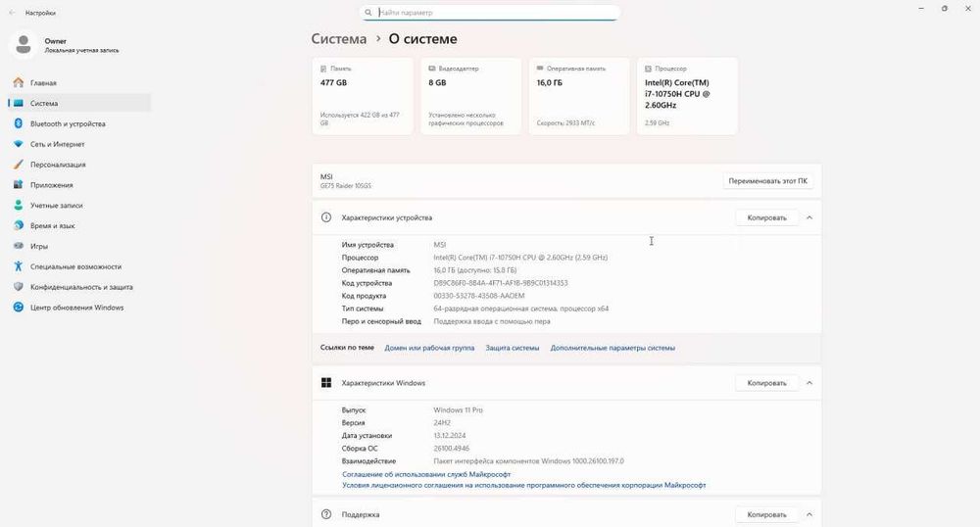Click the Учетные записи person icon
The height and width of the screenshot is (527, 980).
pos(18,206)
